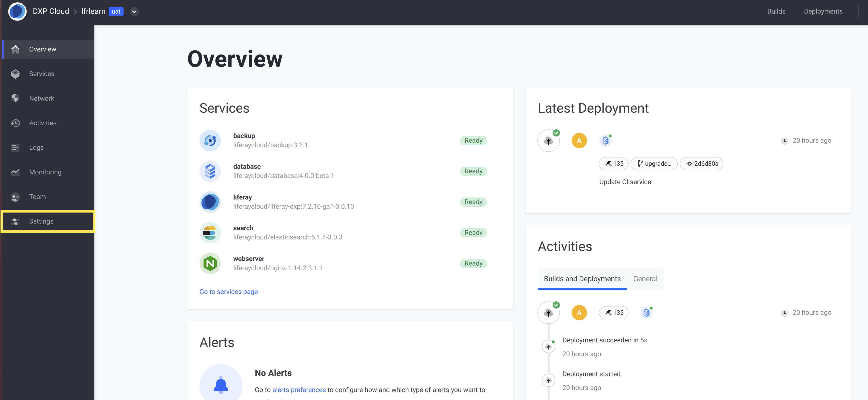Select the Builds and Deployments tab

[x=582, y=278]
